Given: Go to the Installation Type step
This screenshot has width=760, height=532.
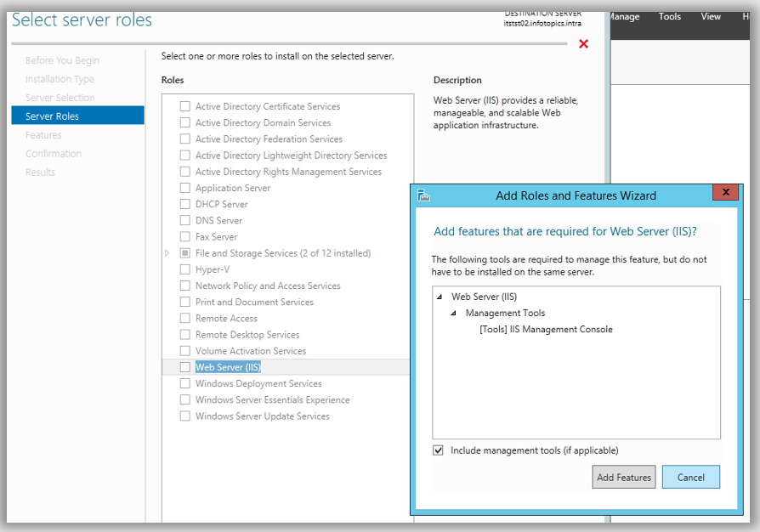Looking at the screenshot, I should pyautogui.click(x=60, y=79).
